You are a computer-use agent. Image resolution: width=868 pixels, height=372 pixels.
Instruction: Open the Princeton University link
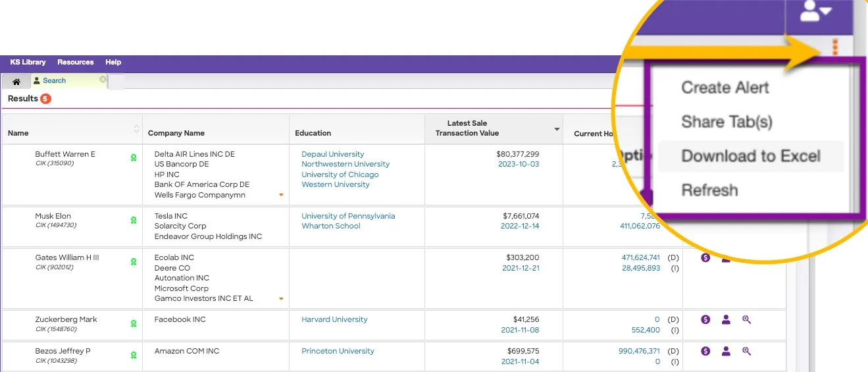click(x=338, y=351)
